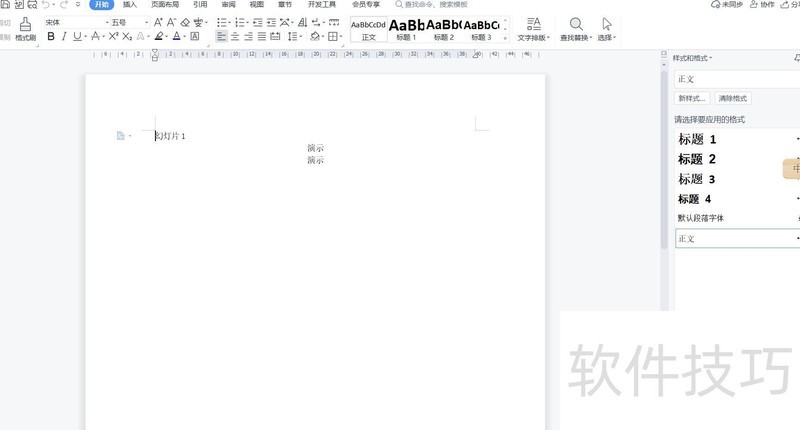Image resolution: width=800 pixels, height=430 pixels.
Task: Click the font color A icon
Action: [177, 36]
